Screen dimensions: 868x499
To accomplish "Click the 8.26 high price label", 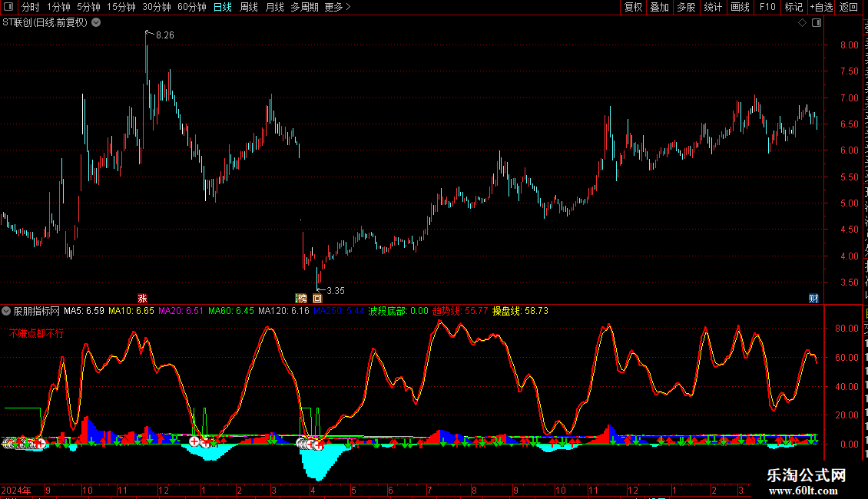I will (x=165, y=35).
